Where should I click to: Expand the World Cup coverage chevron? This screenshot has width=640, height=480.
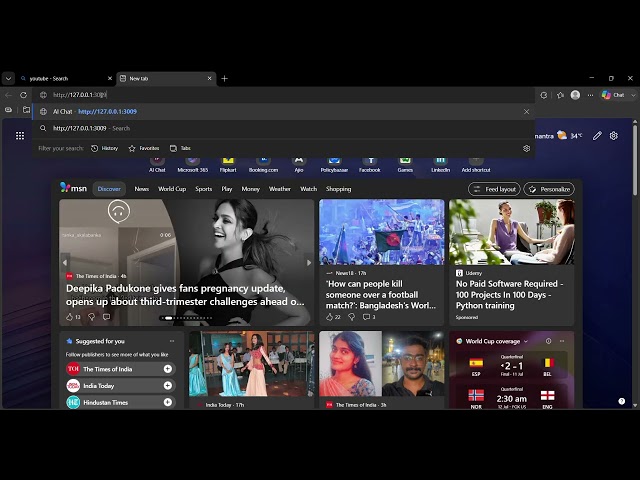[526, 341]
